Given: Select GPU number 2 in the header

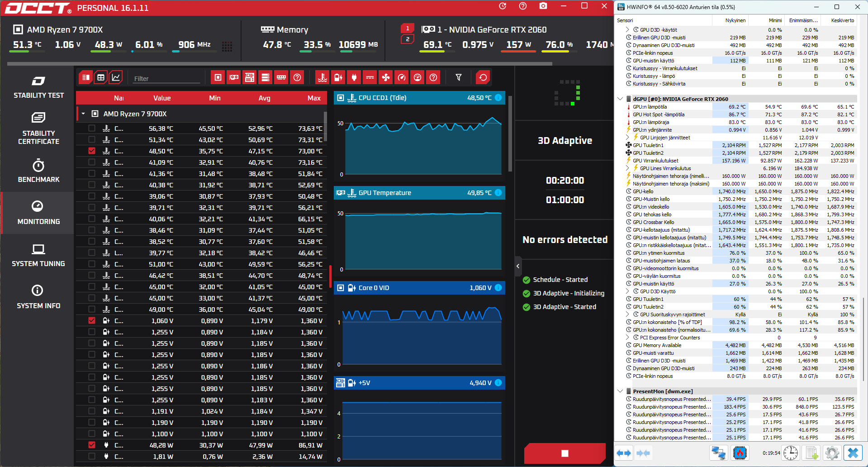Looking at the screenshot, I should tap(408, 39).
